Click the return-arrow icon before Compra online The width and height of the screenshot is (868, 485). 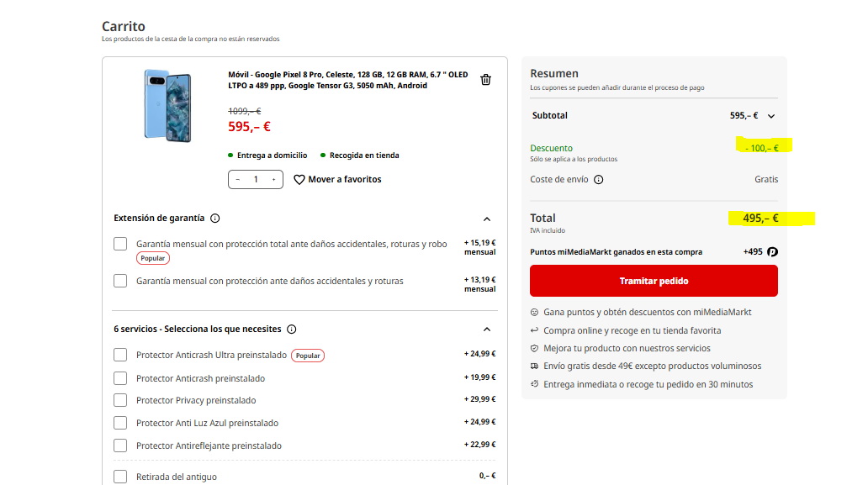534,330
